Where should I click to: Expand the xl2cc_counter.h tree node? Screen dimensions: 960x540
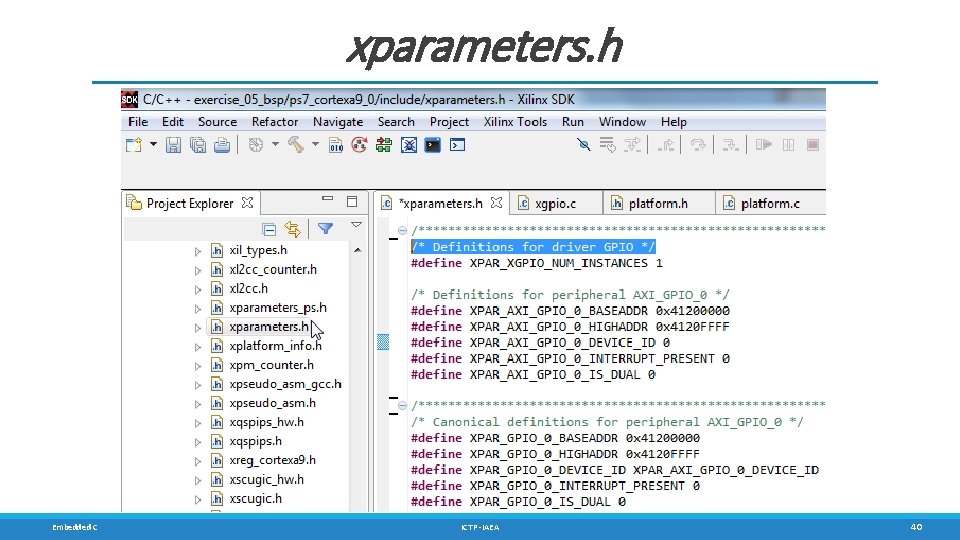[198, 270]
